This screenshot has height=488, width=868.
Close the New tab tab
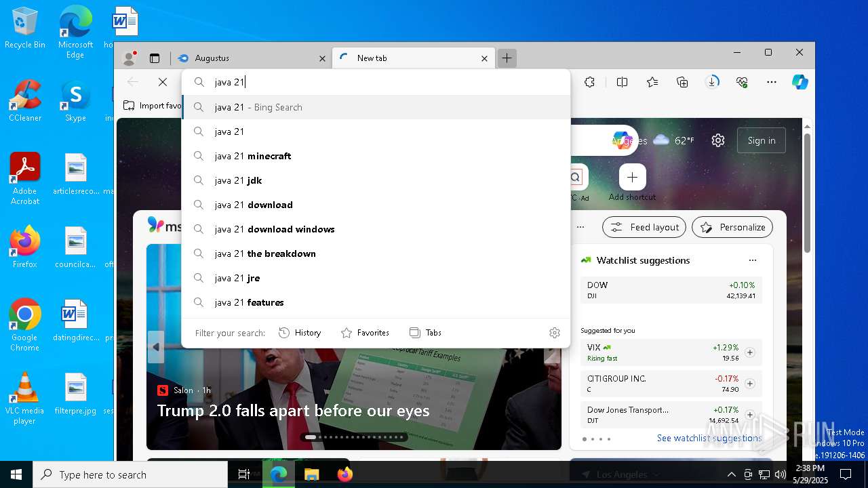click(484, 59)
